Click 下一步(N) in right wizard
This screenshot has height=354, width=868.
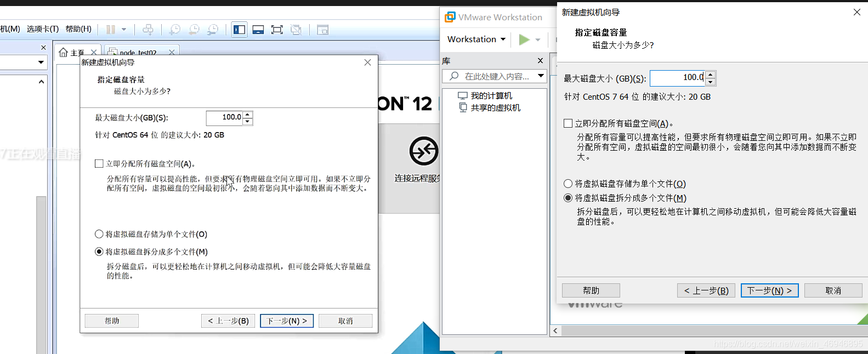tap(769, 290)
